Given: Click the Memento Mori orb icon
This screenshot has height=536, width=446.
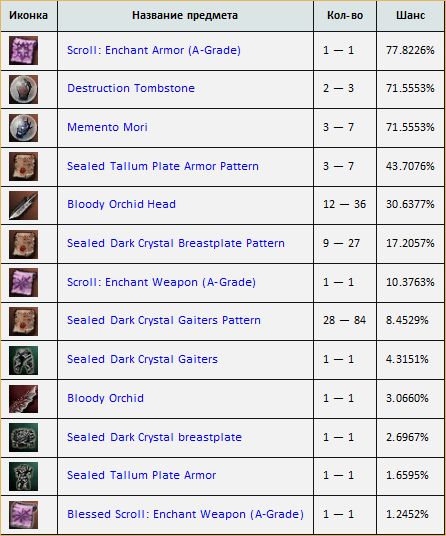Looking at the screenshot, I should (23, 128).
